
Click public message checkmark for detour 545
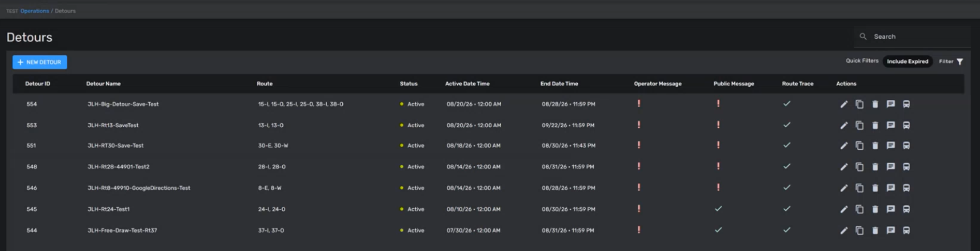[718, 209]
